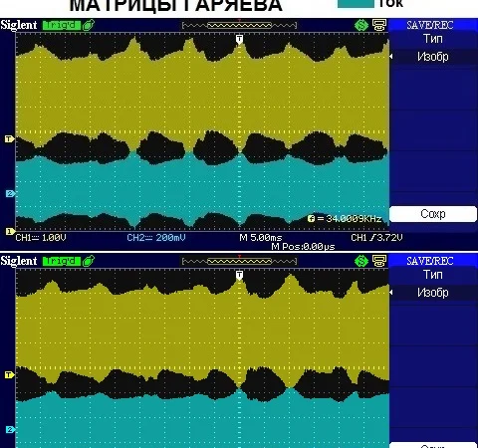
Task: Click the Siglent logo in the top capture
Action: point(19,25)
